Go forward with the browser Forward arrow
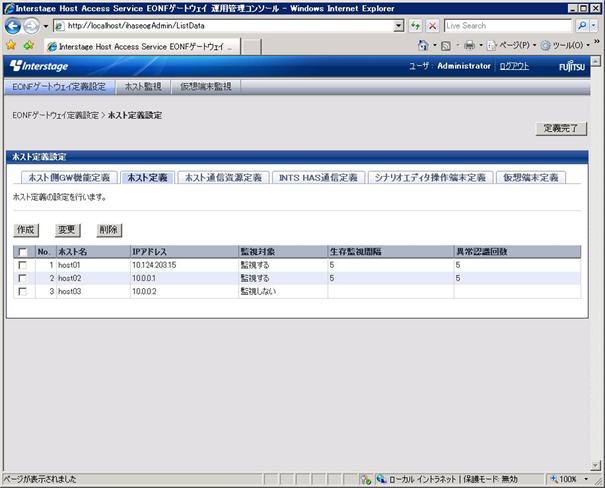605x488 pixels. pos(31,26)
